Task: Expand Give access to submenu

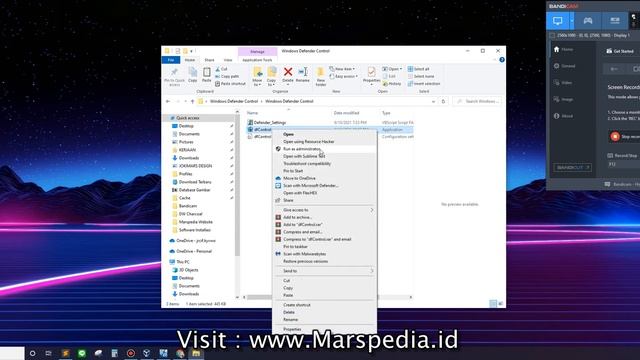Action: [324, 210]
